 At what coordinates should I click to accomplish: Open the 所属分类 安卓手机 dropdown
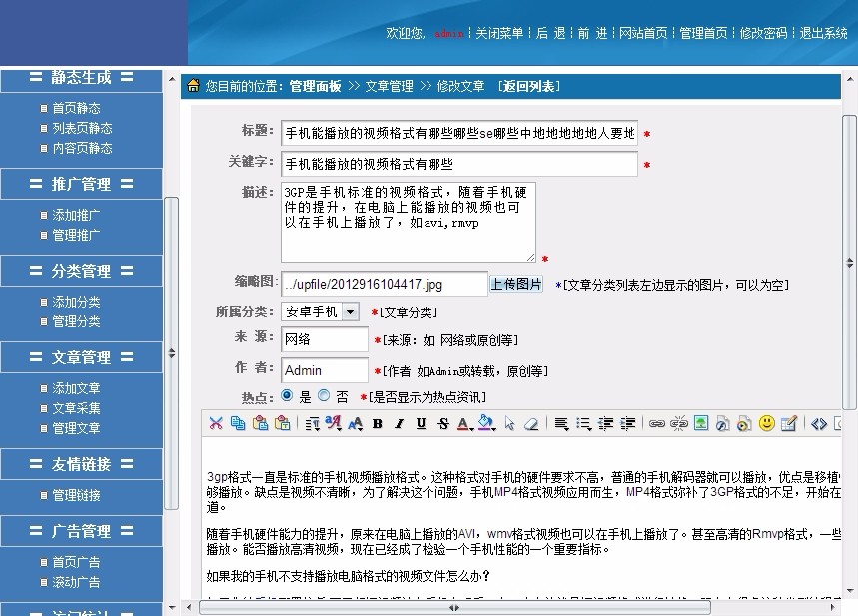(x=320, y=311)
